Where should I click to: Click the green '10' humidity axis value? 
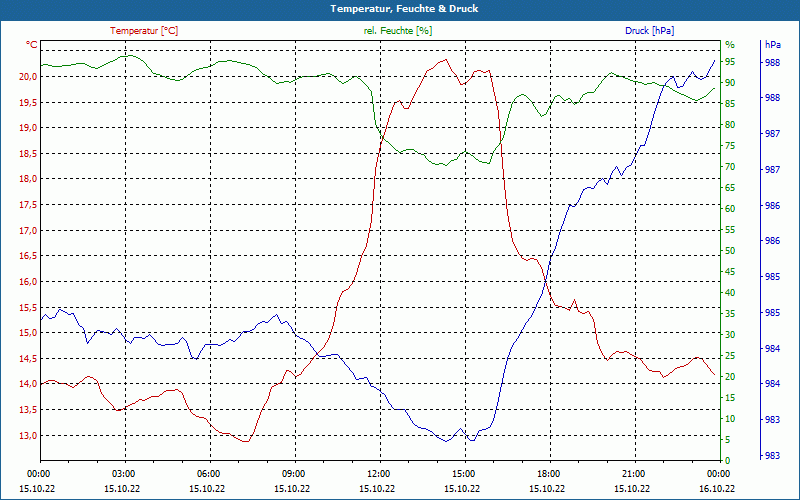730,419
